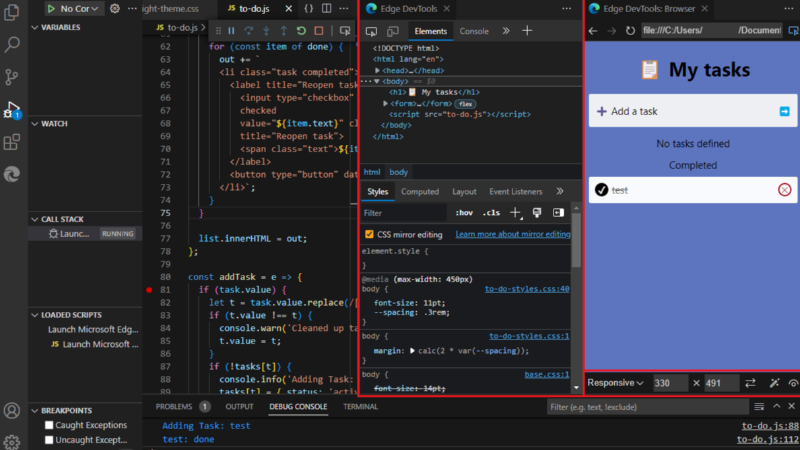Open the Search view in activity bar
Screen dimensions: 800x450
tap(11, 44)
